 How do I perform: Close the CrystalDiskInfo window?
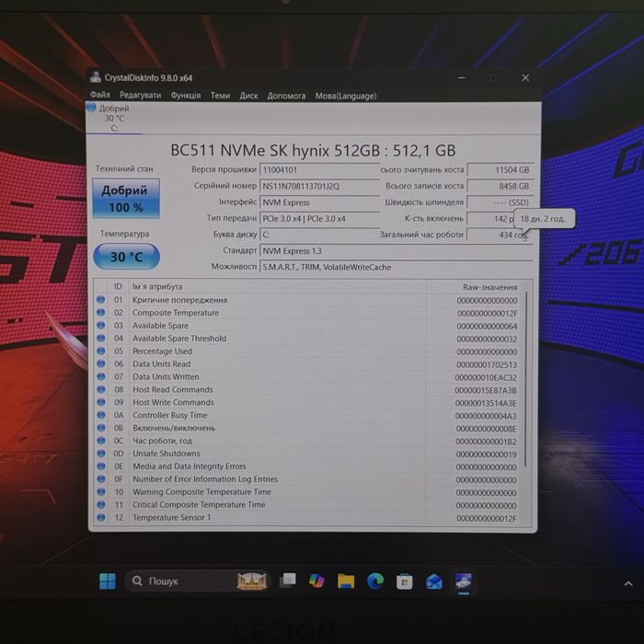[x=525, y=77]
